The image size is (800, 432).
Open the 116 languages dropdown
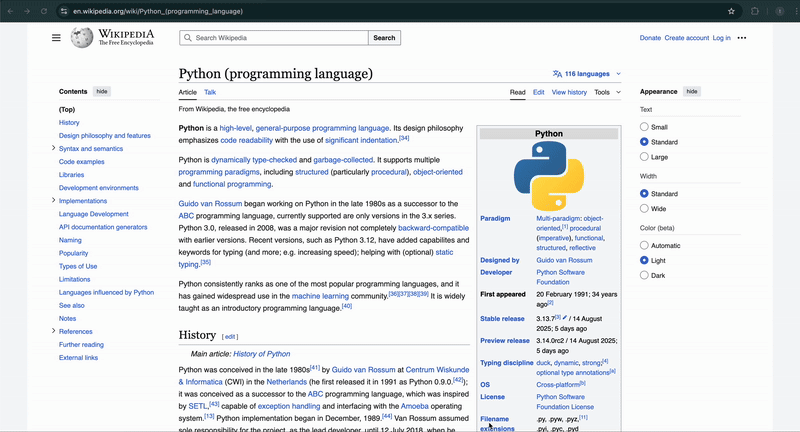pyautogui.click(x=587, y=74)
